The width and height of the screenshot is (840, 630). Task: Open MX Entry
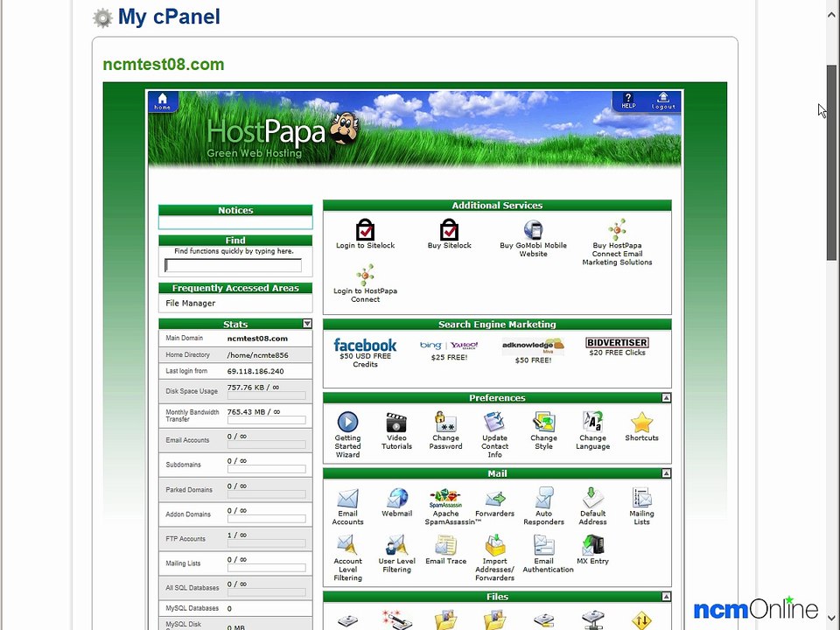(592, 550)
